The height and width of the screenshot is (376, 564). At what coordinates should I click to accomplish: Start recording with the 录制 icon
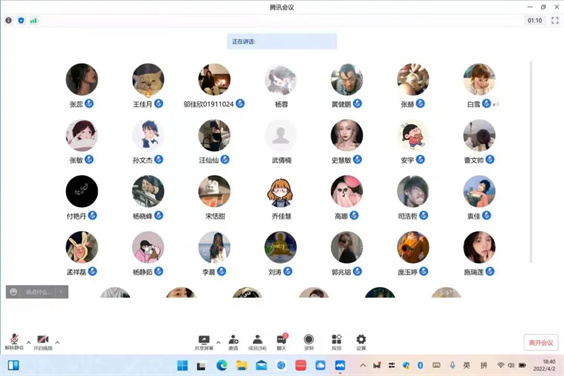(309, 342)
